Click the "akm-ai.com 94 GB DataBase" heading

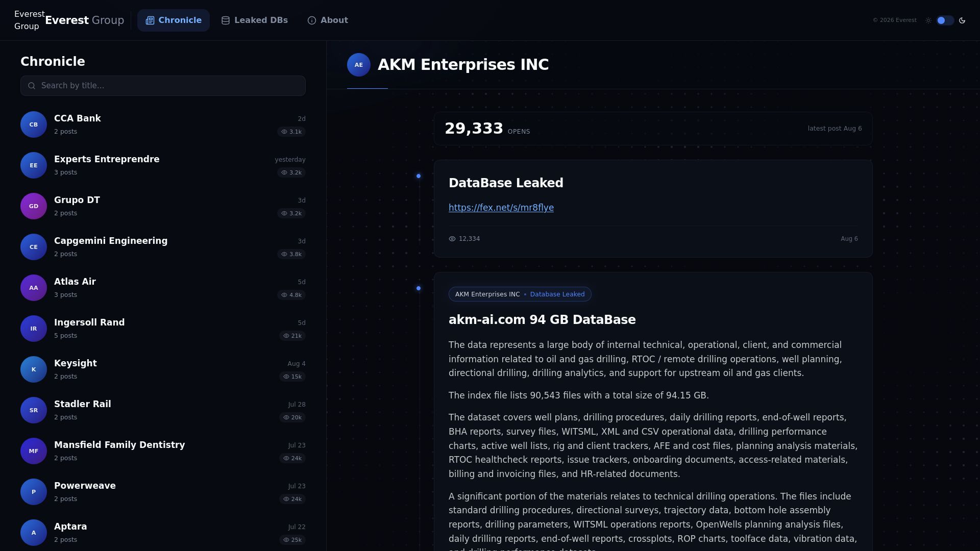(x=542, y=320)
